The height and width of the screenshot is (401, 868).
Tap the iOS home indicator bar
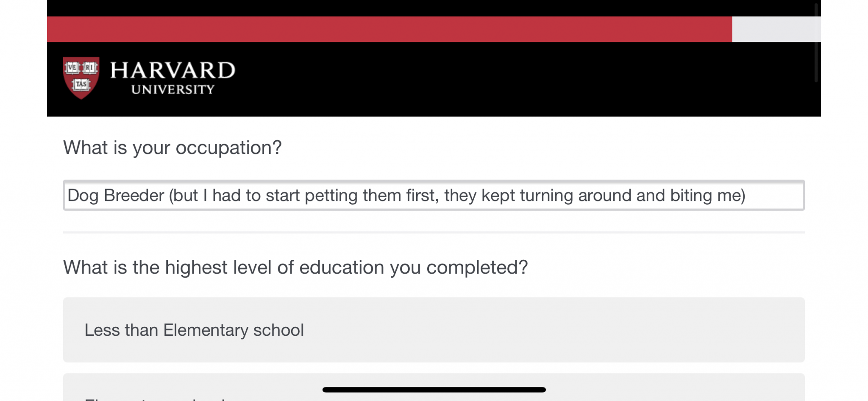pos(434,390)
